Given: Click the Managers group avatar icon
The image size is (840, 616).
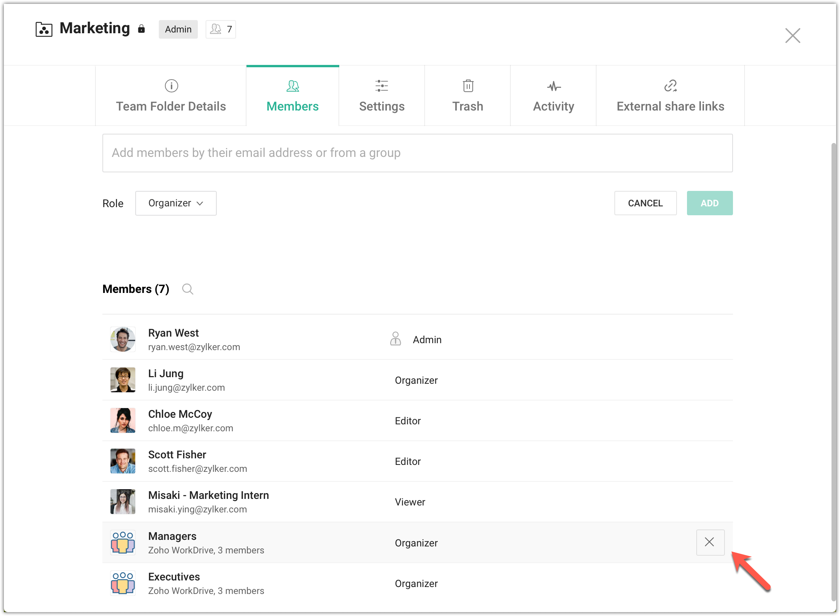Looking at the screenshot, I should (x=122, y=542).
